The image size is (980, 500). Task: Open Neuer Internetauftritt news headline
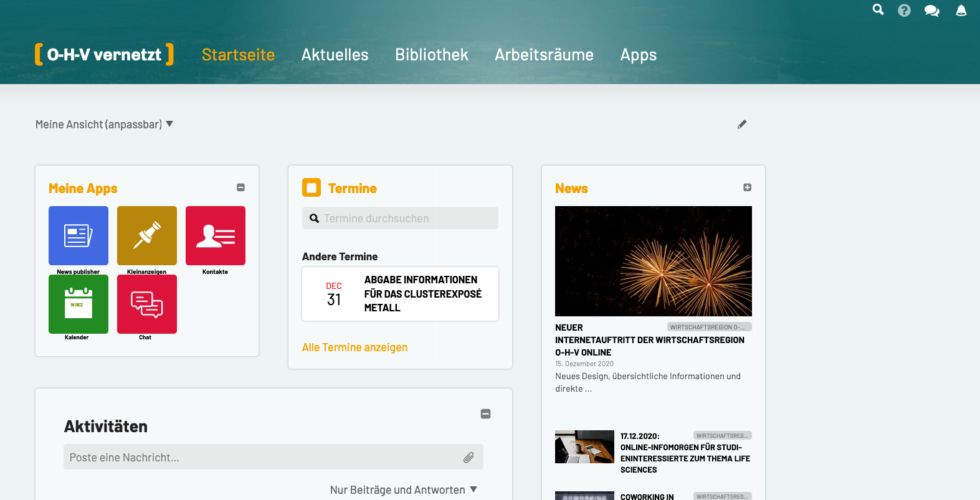(x=650, y=340)
